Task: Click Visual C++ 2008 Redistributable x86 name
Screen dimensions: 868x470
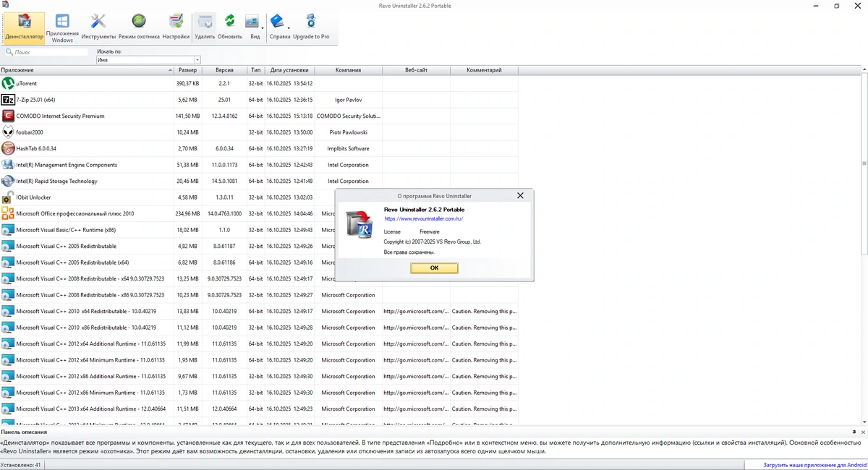Action: 90,295
